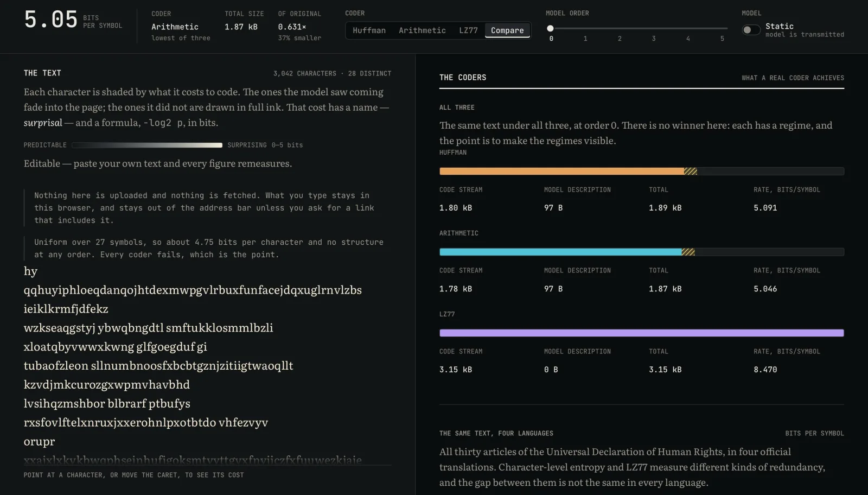
Task: Click the cyan Arithmetic size bar
Action: (x=560, y=252)
